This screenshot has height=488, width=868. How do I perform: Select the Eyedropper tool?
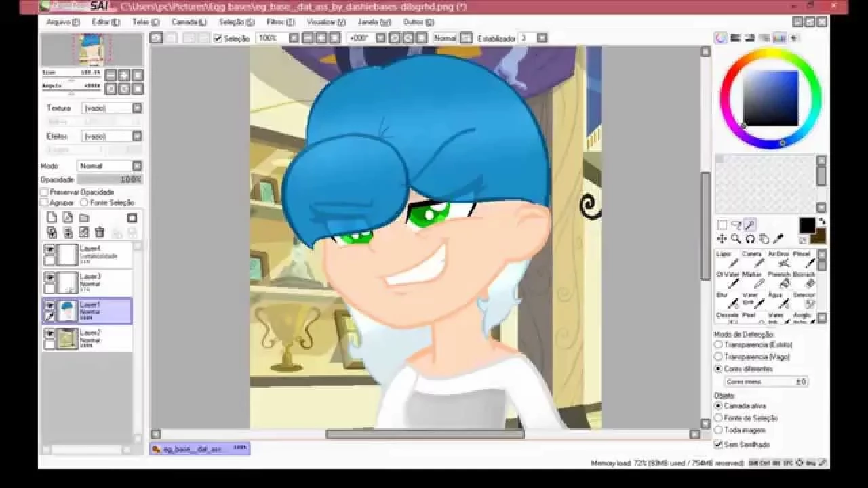pyautogui.click(x=778, y=239)
